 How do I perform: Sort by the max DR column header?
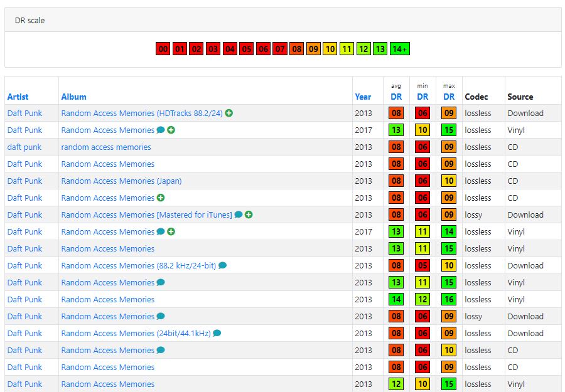coord(449,97)
